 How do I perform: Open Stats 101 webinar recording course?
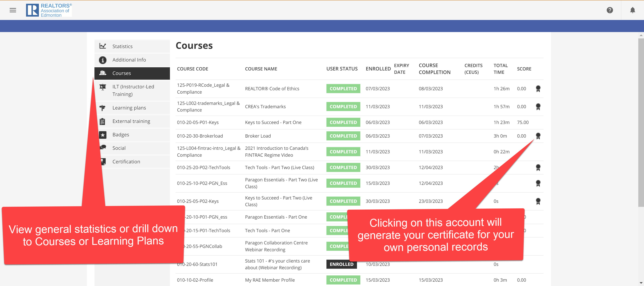click(x=277, y=264)
